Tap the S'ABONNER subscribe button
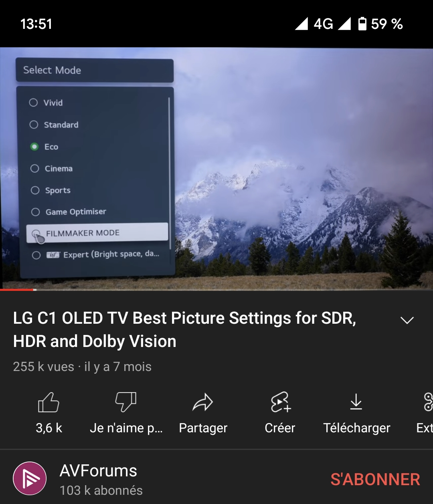The image size is (433, 504). pos(375,479)
